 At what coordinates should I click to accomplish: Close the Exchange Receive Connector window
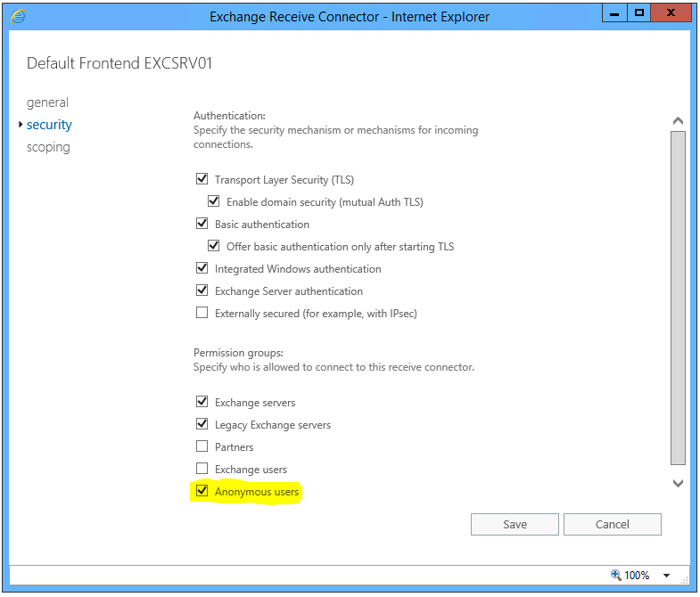(x=671, y=13)
